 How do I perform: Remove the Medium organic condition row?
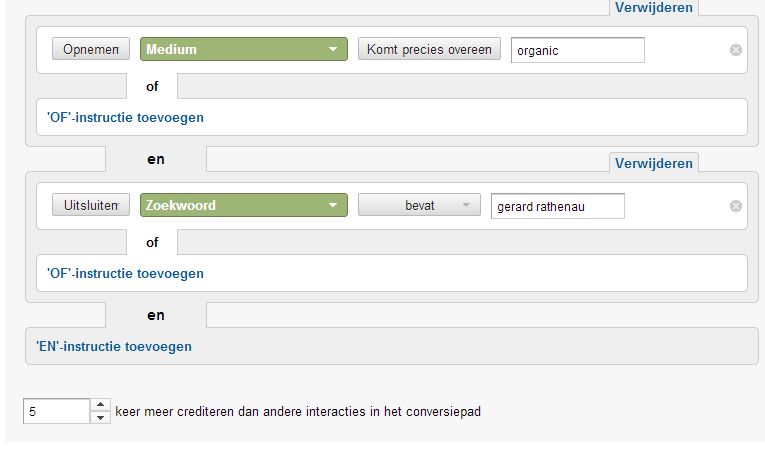click(x=736, y=50)
